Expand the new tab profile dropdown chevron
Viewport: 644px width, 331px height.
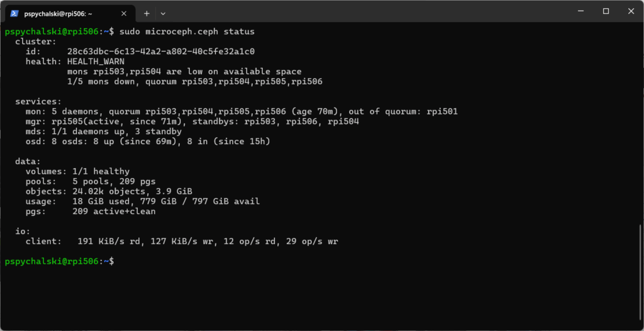pyautogui.click(x=163, y=14)
